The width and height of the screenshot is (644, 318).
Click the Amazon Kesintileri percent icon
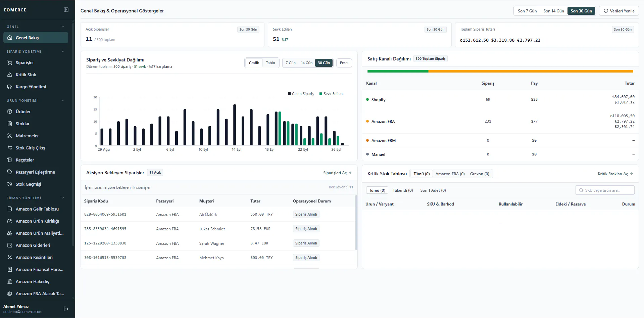10,257
